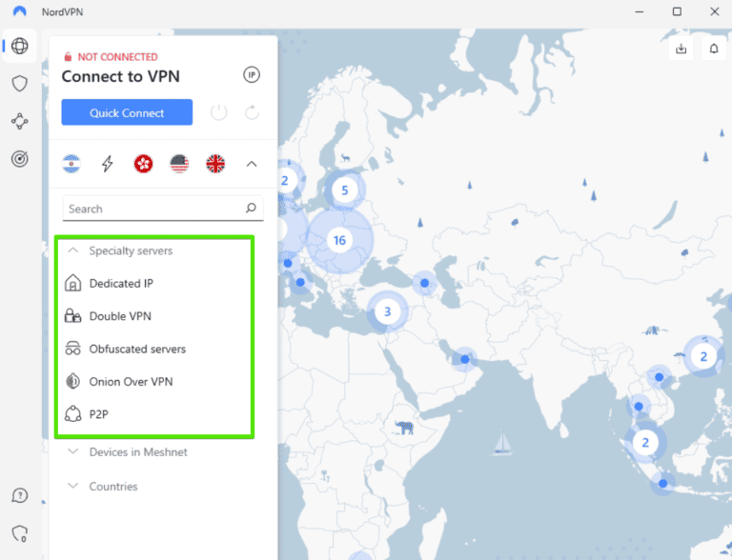Click the IP info circle icon
Image resolution: width=732 pixels, height=560 pixels.
coord(252,74)
